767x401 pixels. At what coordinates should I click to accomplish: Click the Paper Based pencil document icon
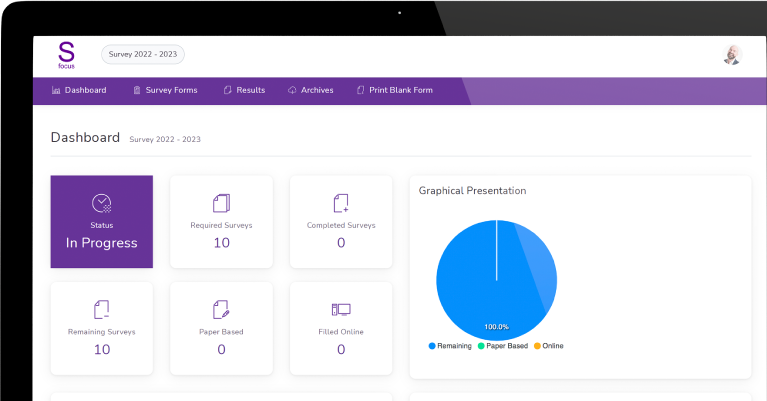tap(222, 310)
